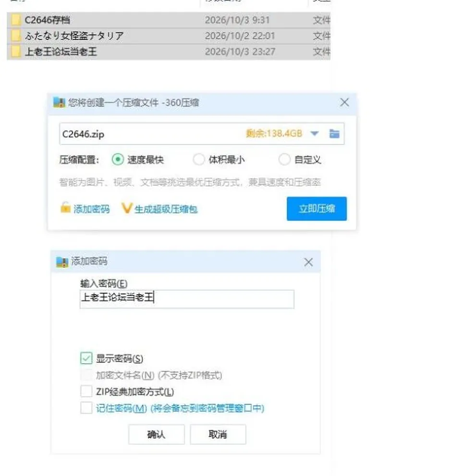Open the archive path dropdown arrow

315,133
